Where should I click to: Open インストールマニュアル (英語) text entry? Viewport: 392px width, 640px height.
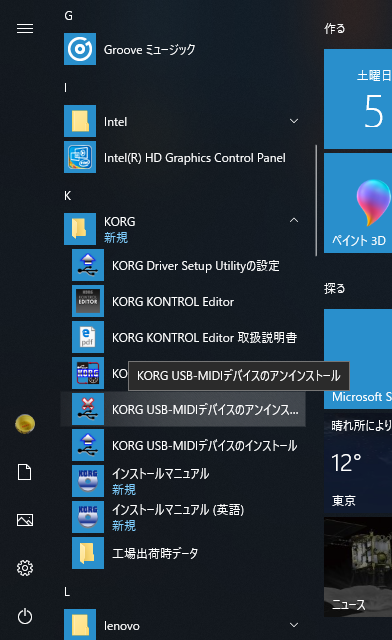[x=178, y=509]
